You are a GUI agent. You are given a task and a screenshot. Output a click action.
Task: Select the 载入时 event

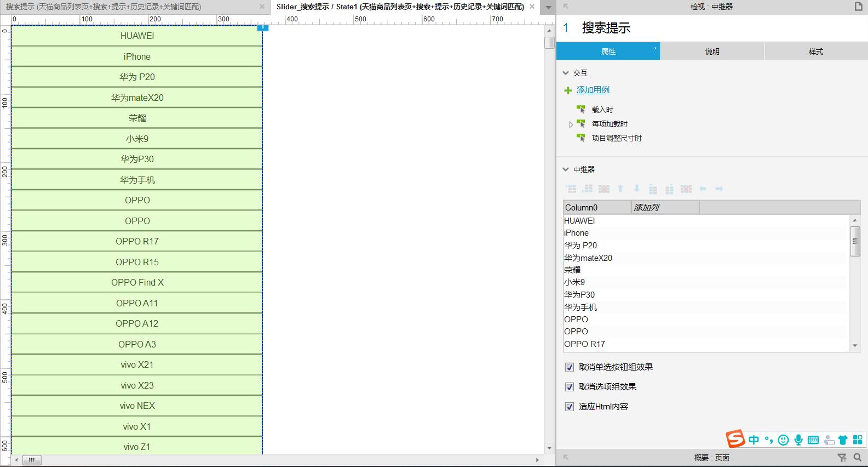(602, 110)
